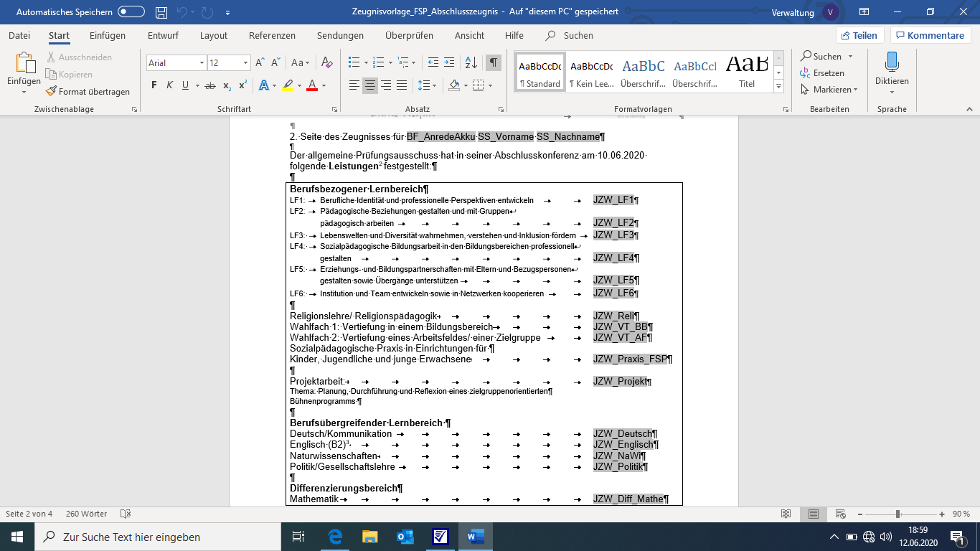Toggle paragraph marks display (¶)
The image size is (980, 551).
click(493, 62)
